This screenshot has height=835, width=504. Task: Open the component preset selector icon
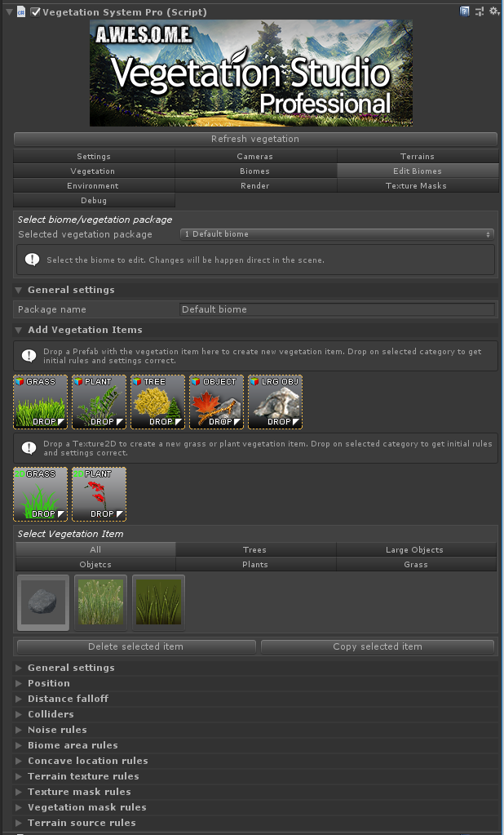479,11
